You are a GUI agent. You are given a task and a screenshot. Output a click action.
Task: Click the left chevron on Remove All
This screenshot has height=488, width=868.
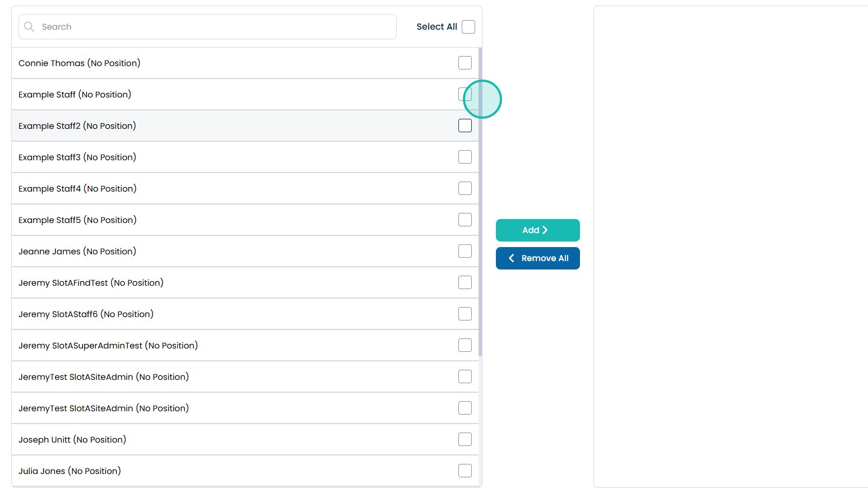click(511, 258)
